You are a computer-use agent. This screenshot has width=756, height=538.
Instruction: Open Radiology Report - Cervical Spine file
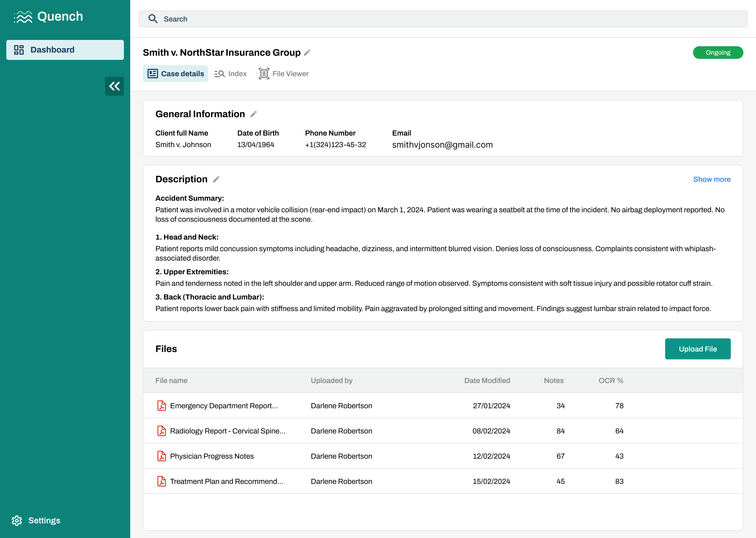click(227, 431)
